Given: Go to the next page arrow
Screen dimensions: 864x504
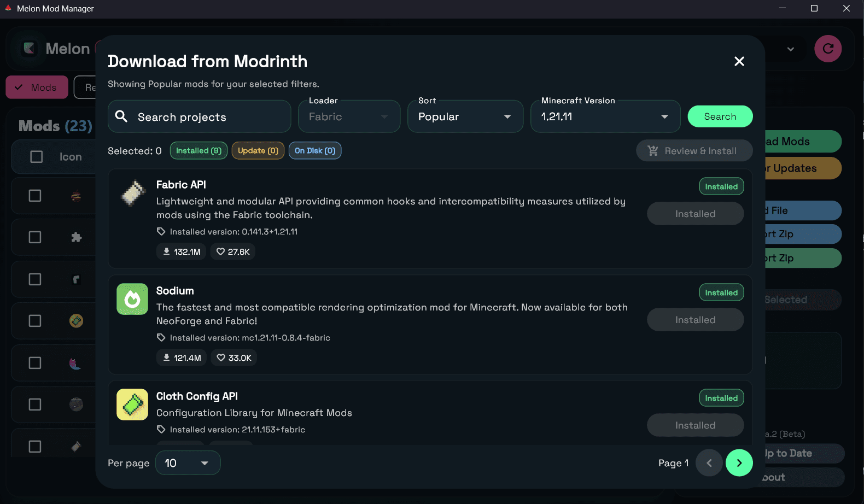Looking at the screenshot, I should coord(739,463).
